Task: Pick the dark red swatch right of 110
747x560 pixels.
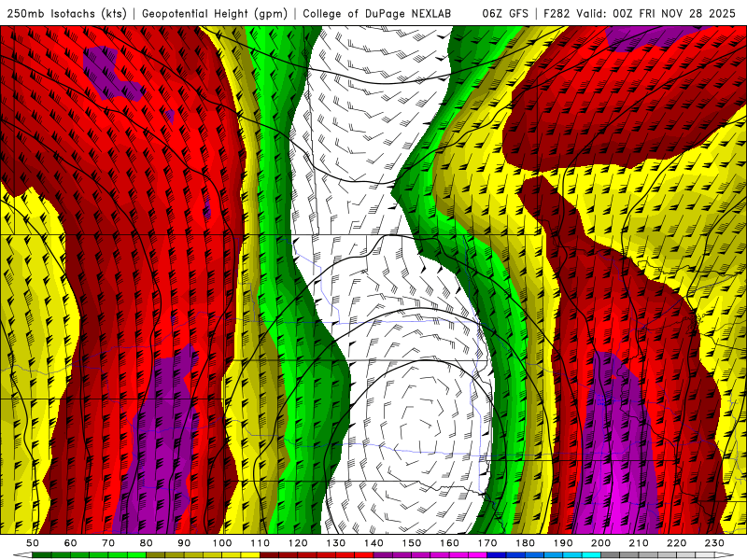Action: pos(269,555)
